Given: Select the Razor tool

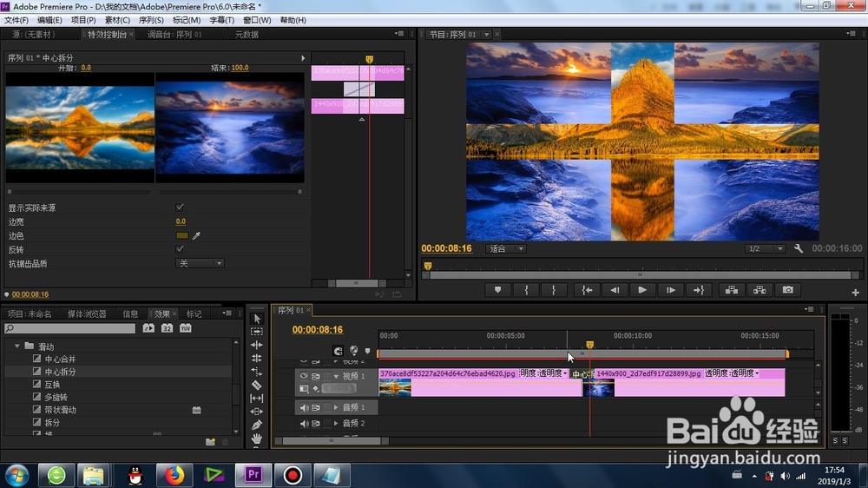Looking at the screenshot, I should point(257,385).
